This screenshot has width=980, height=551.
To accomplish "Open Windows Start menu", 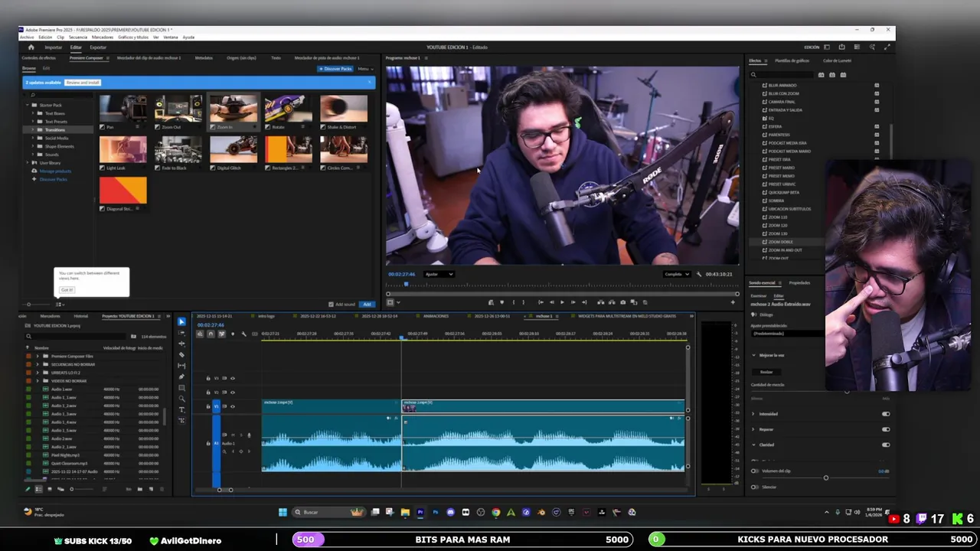I will [283, 512].
